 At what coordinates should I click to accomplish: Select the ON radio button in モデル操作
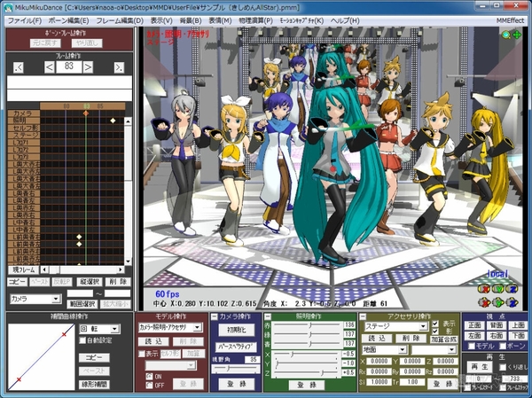[x=149, y=377]
